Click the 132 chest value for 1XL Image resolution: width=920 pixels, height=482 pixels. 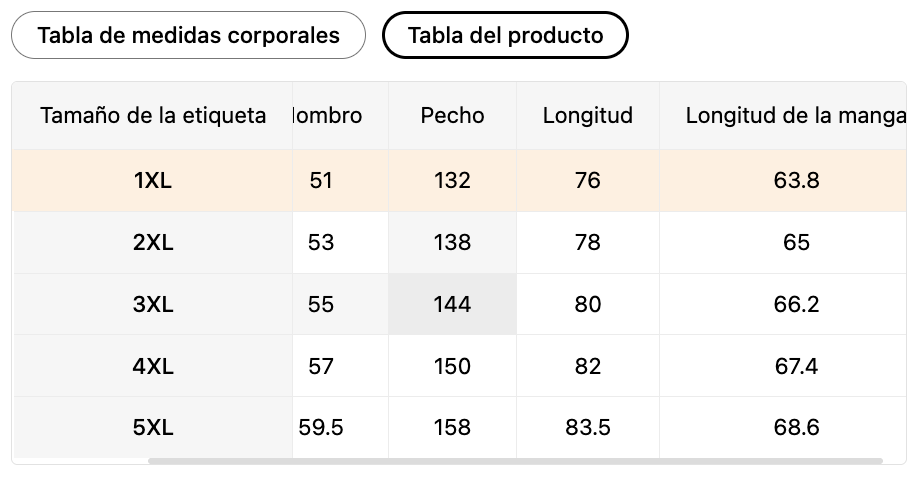tap(452, 180)
